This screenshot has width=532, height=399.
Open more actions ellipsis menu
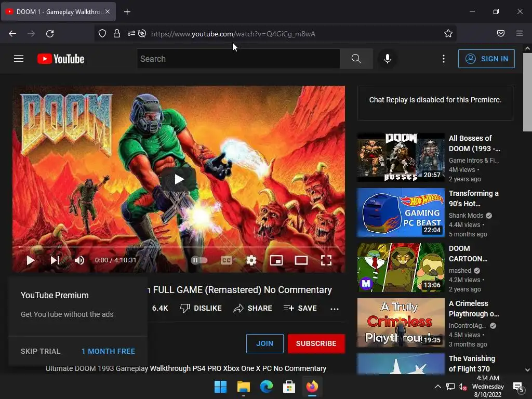[335, 309]
